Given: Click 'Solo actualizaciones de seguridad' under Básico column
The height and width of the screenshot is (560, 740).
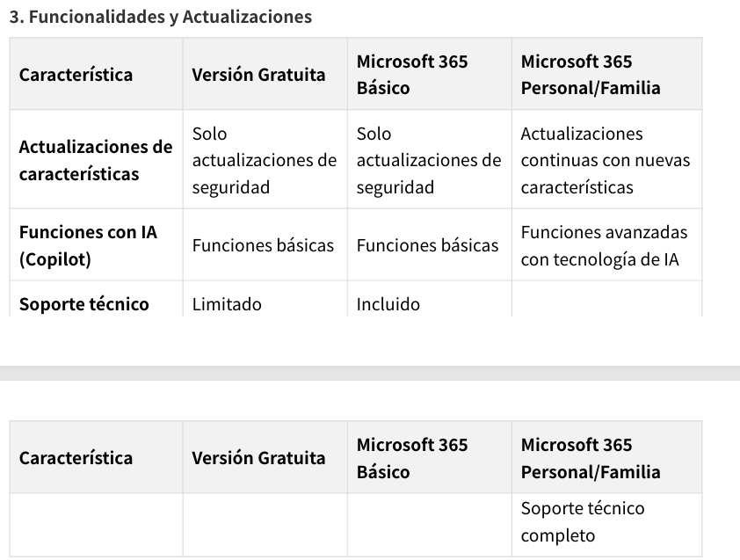Looking at the screenshot, I should tap(429, 160).
